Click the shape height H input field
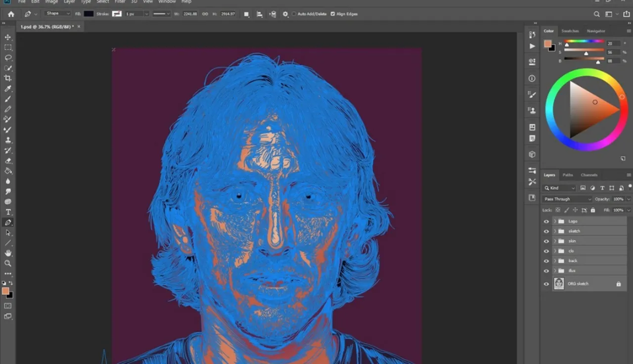 pos(227,14)
